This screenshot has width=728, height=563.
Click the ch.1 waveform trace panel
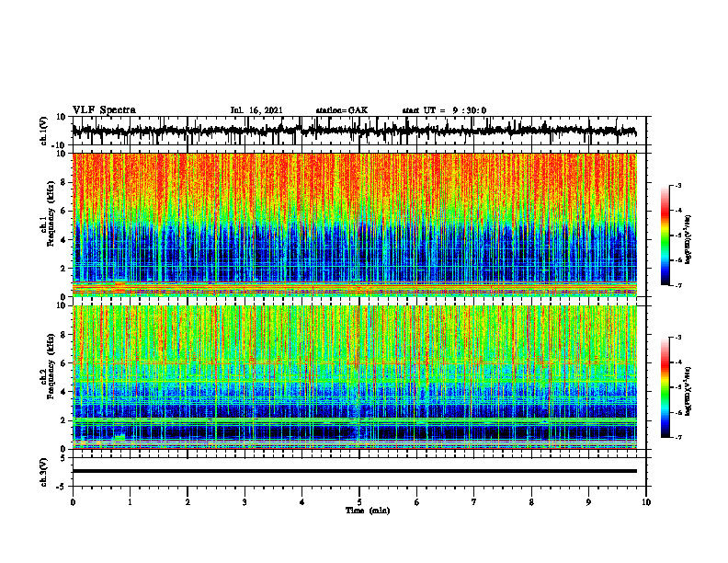tap(358, 131)
